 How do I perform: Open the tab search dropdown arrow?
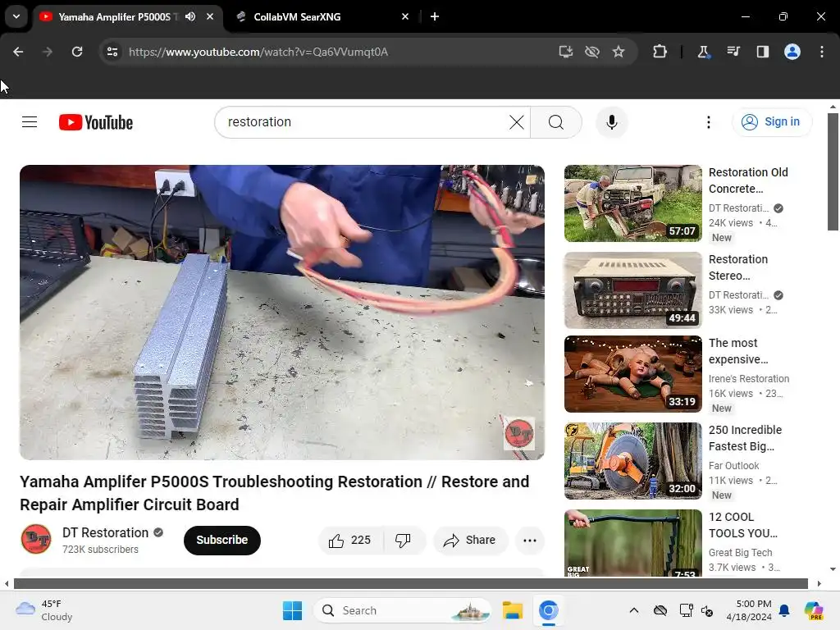16,16
